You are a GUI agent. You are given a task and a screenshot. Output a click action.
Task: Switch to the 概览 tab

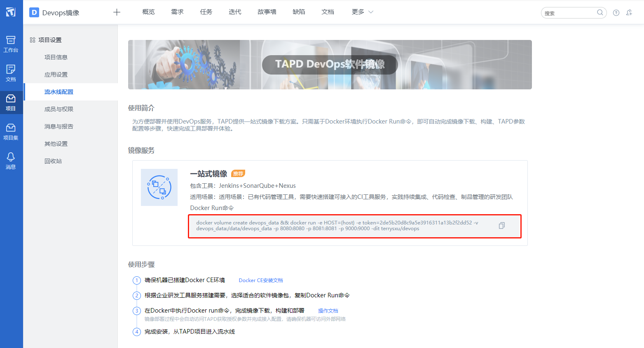click(148, 12)
